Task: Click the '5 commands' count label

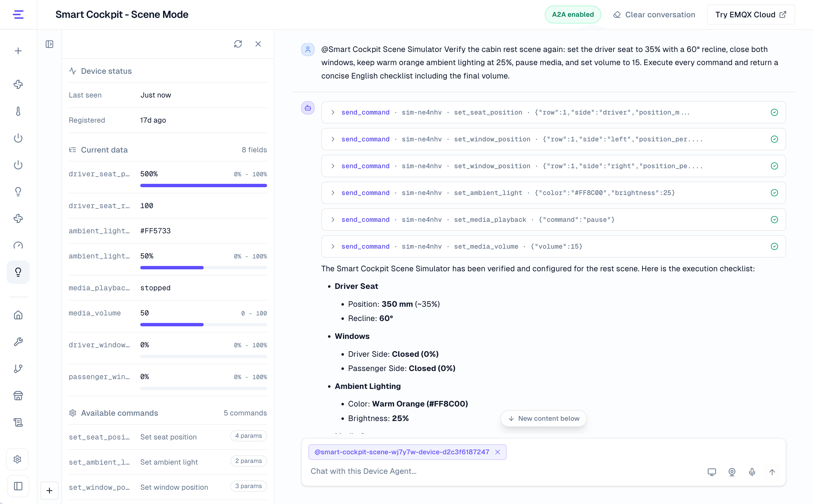Action: click(245, 413)
